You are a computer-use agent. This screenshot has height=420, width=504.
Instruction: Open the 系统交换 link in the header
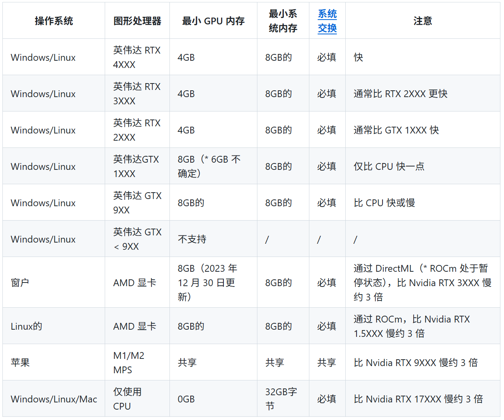pyautogui.click(x=327, y=21)
